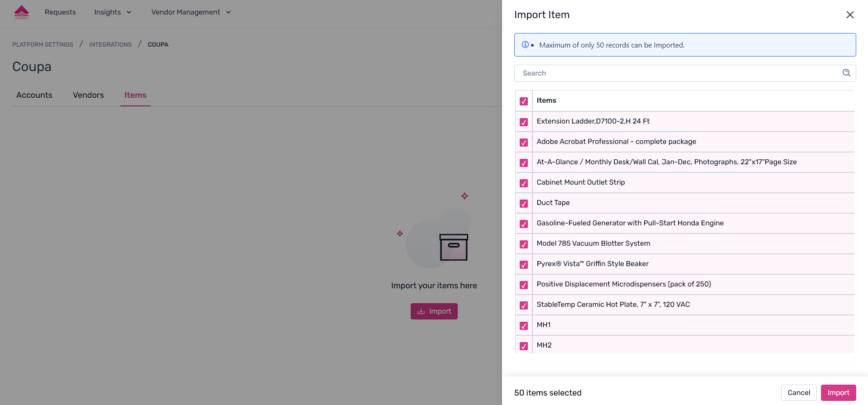
Task: Uncheck the select-all Items header checkbox
Action: pyautogui.click(x=524, y=101)
